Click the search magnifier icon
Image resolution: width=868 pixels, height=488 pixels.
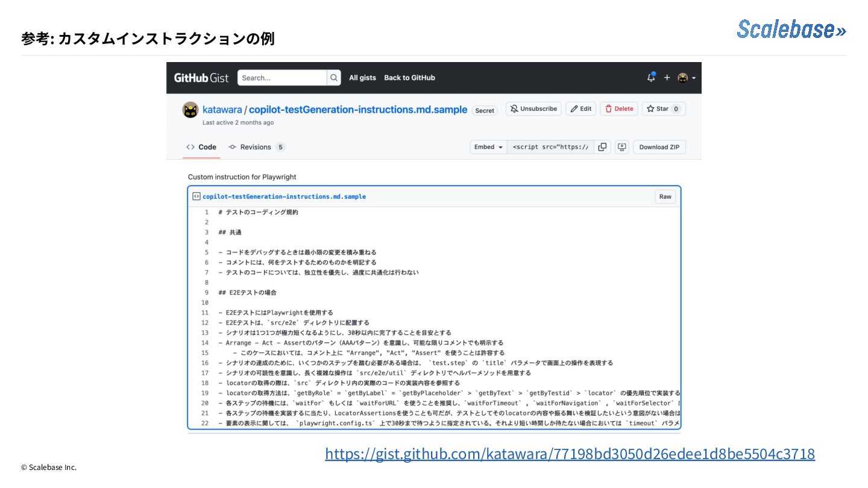point(334,78)
